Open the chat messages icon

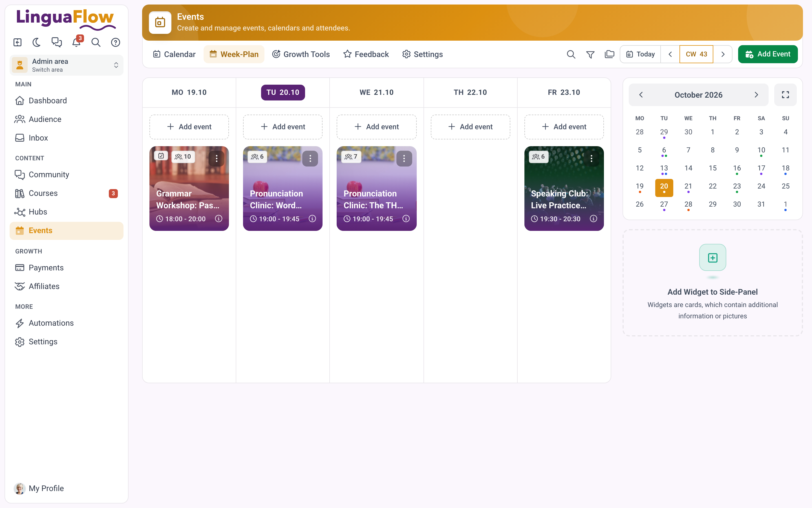click(56, 42)
